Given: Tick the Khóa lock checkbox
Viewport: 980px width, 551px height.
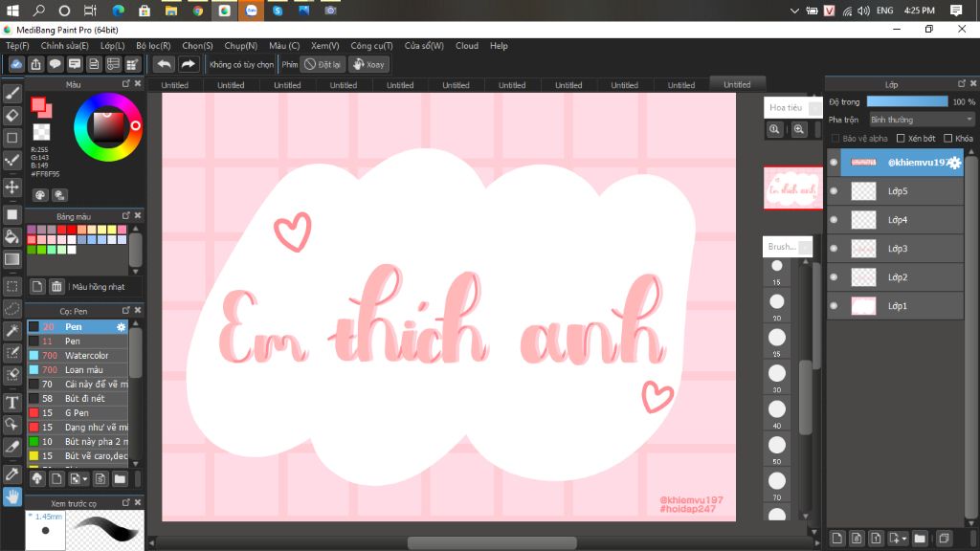Looking at the screenshot, I should click(947, 139).
